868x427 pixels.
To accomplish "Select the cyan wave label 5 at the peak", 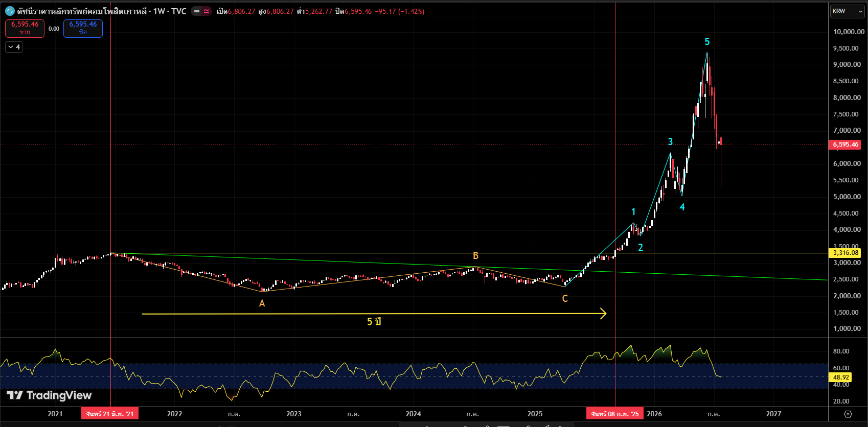I will [x=707, y=42].
